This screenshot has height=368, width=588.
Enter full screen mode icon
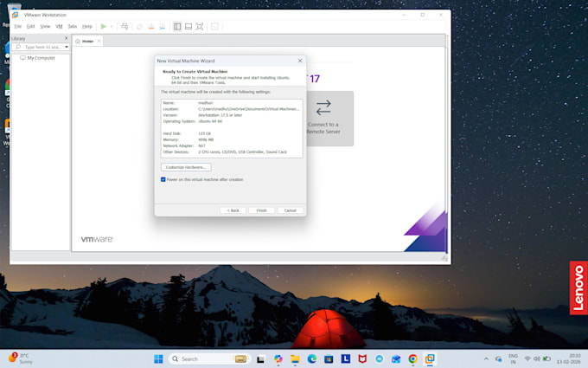tap(200, 26)
